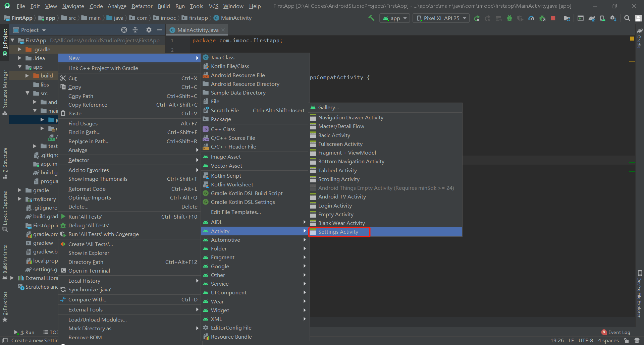Open the app run configuration dropdown
This screenshot has width=644, height=345.
395,18
